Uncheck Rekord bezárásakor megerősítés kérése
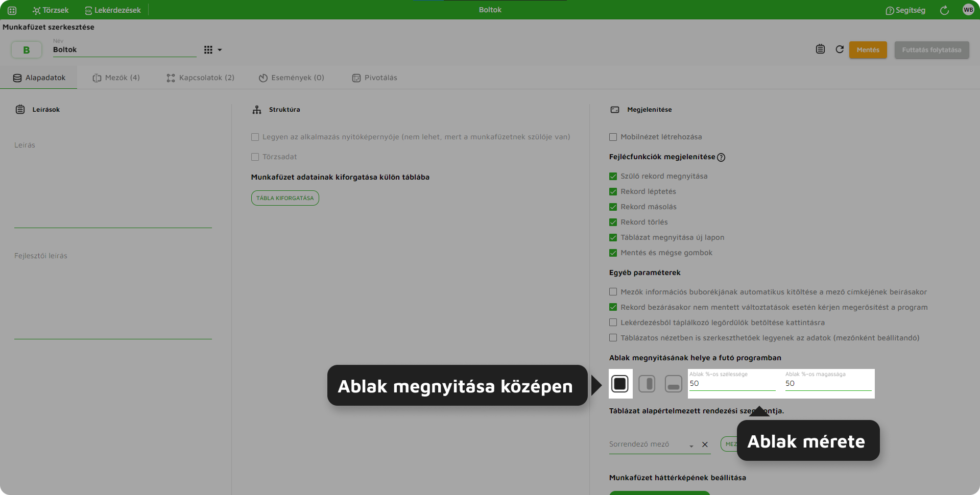This screenshot has height=495, width=980. (x=613, y=308)
